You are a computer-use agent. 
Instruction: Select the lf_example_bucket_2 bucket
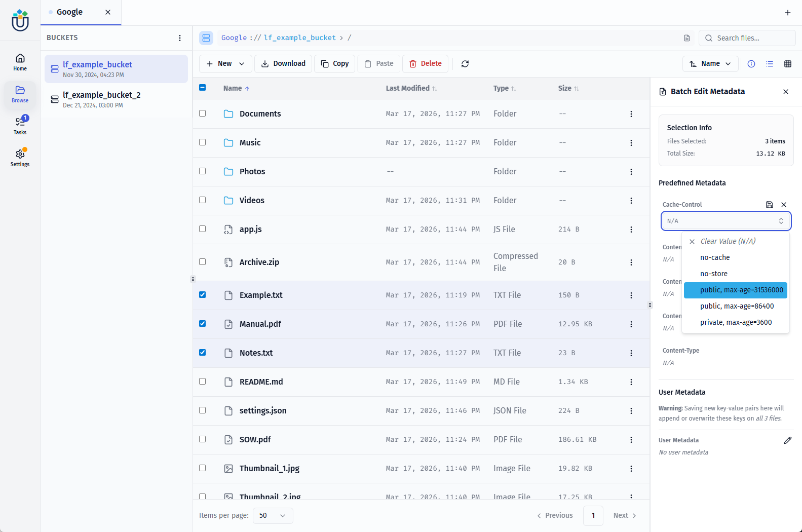tap(117, 99)
